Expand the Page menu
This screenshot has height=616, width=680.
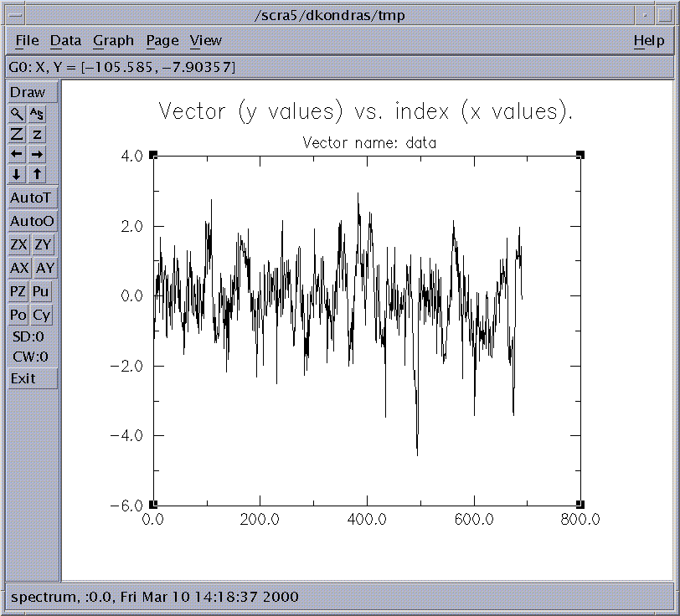[162, 40]
